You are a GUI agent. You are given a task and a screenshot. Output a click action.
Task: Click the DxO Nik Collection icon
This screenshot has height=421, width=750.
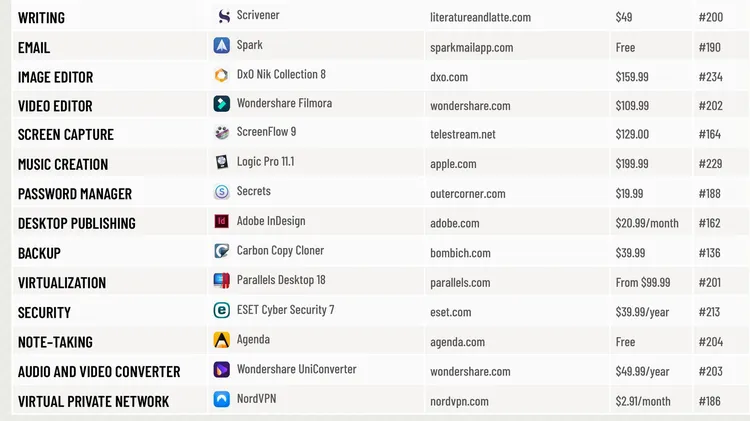[x=222, y=75]
